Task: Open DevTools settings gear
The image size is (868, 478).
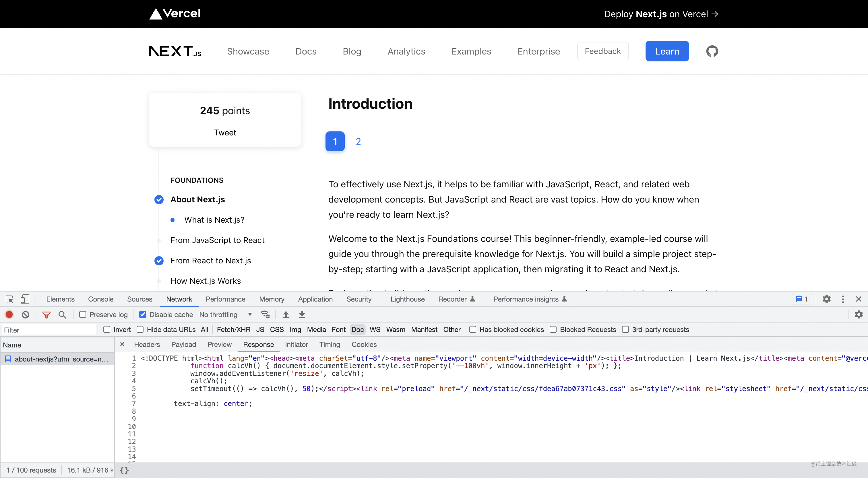Action: [x=827, y=299]
